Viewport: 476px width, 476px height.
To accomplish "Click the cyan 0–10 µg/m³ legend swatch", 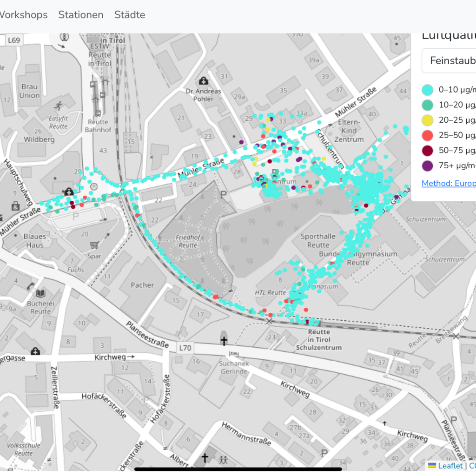I will 428,90.
